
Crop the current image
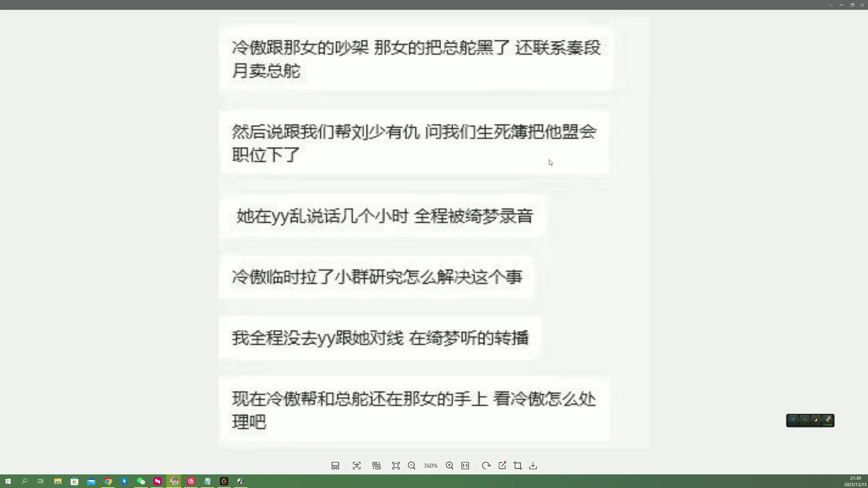(518, 465)
